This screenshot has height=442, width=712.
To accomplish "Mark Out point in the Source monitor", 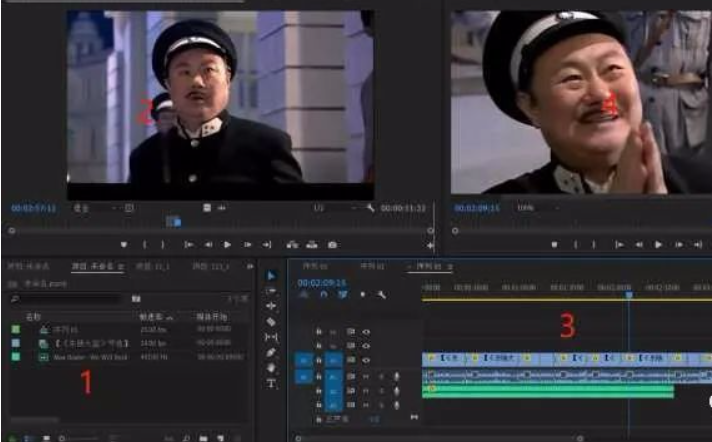I will pyautogui.click(x=163, y=245).
